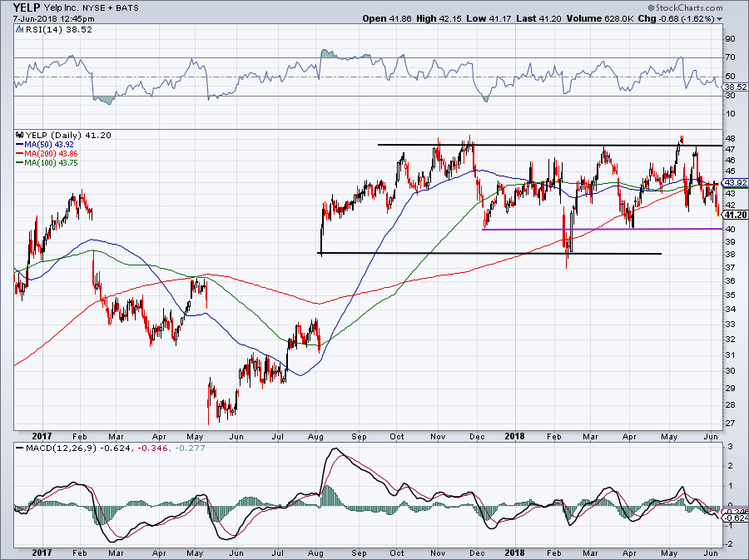This screenshot has width=749, height=560.
Task: Select the 'Open 41.86' quote value
Action: point(387,18)
